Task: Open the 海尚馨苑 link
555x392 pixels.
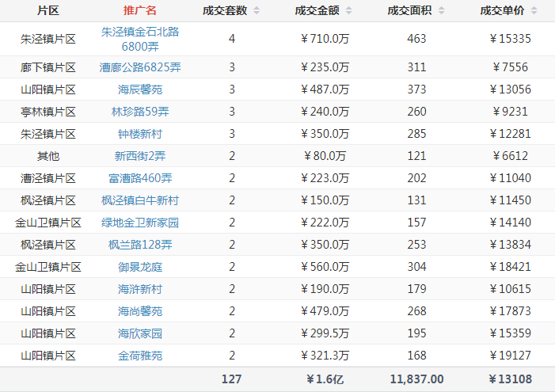Action: (x=140, y=311)
